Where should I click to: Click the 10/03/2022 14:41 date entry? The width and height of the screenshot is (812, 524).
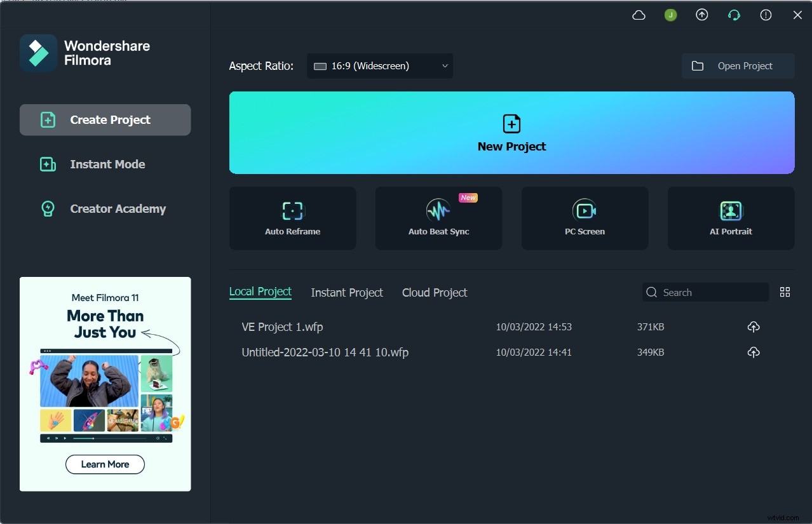pos(534,353)
